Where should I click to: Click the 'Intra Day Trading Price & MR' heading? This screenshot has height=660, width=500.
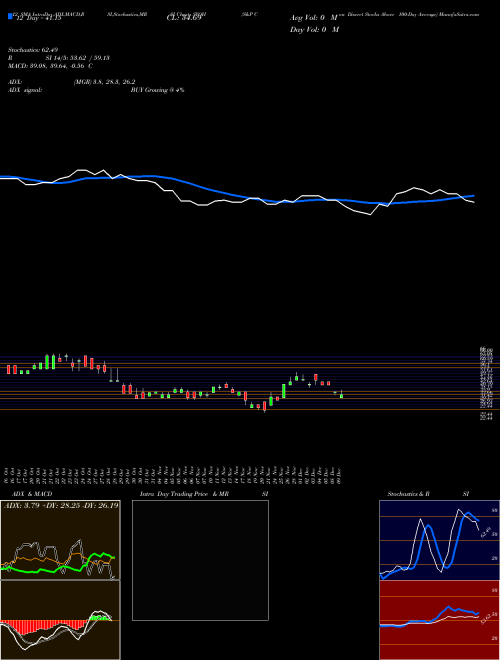(184, 494)
